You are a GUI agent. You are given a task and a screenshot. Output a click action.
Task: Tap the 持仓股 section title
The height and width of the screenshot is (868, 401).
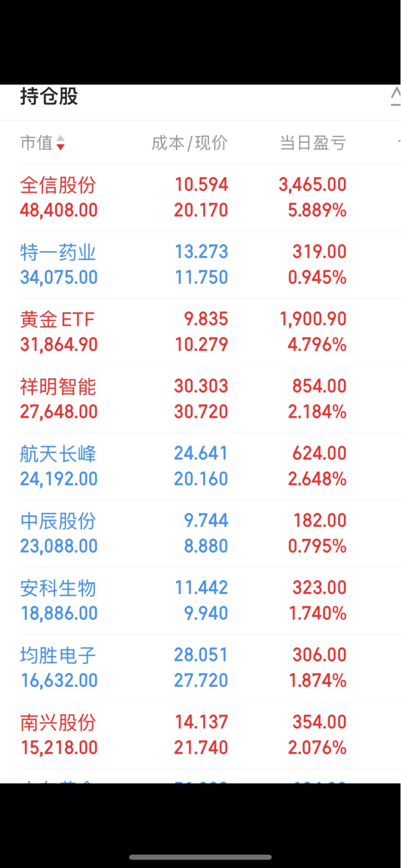(x=49, y=97)
